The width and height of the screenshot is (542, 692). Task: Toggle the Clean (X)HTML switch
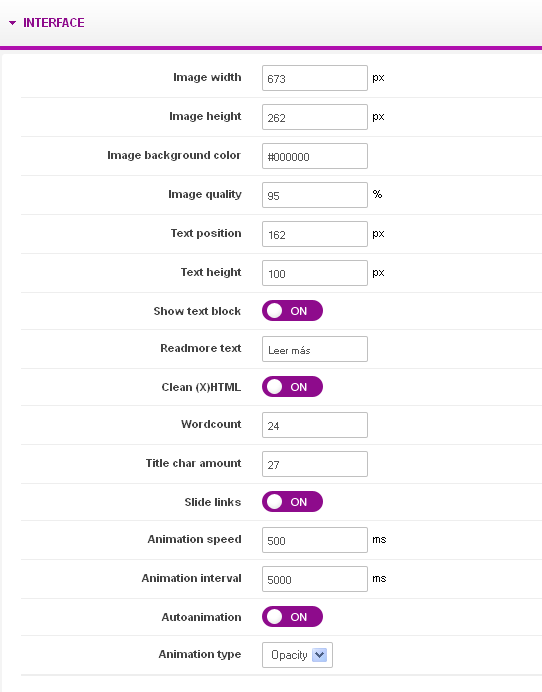click(x=292, y=387)
